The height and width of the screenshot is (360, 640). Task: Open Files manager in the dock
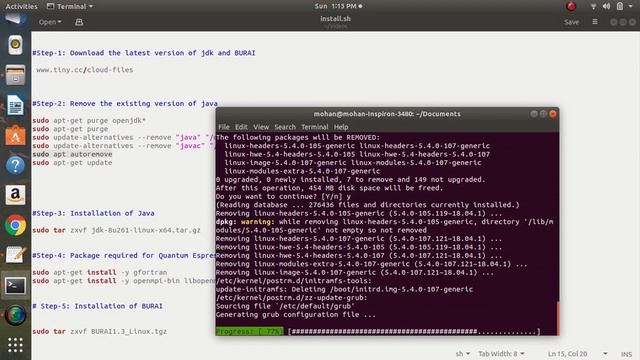coord(15,75)
